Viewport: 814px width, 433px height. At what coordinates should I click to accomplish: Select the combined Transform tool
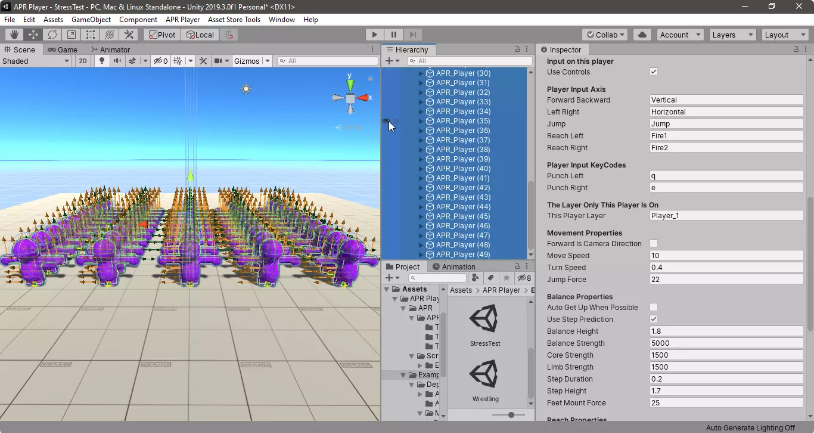point(110,35)
